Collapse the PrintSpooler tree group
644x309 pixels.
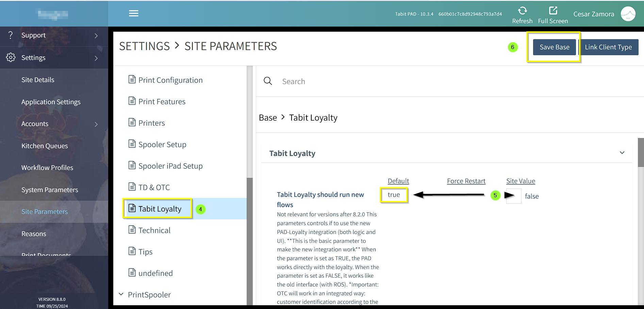point(121,294)
